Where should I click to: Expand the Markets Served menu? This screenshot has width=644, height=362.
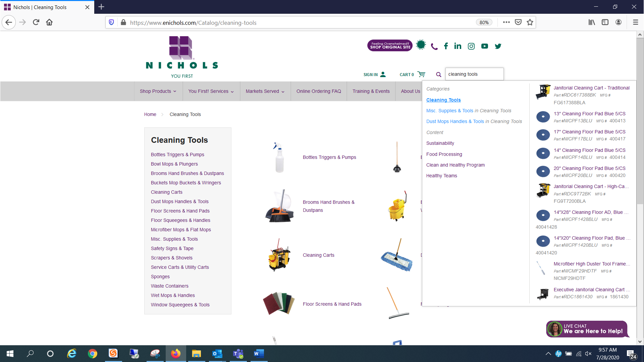[x=265, y=91]
